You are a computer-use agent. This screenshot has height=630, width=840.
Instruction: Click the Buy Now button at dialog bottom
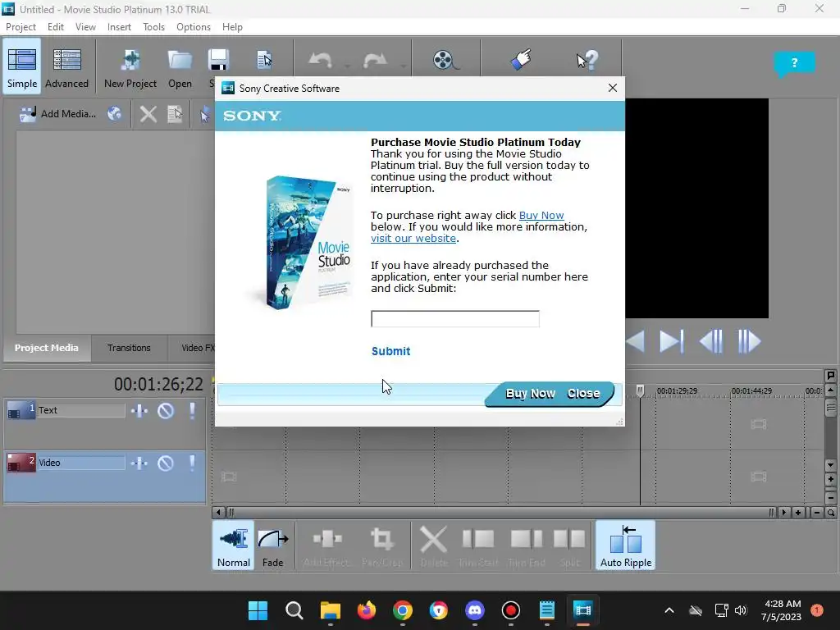coord(530,394)
